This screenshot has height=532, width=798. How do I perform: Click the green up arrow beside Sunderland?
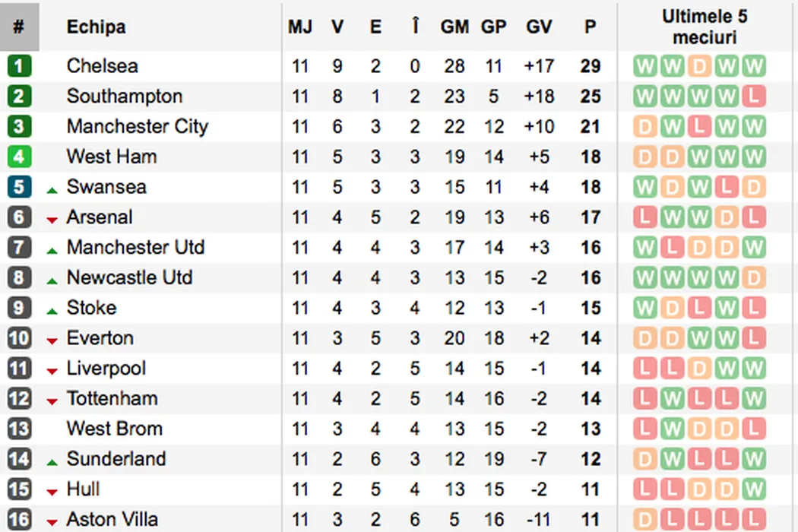pos(52,461)
